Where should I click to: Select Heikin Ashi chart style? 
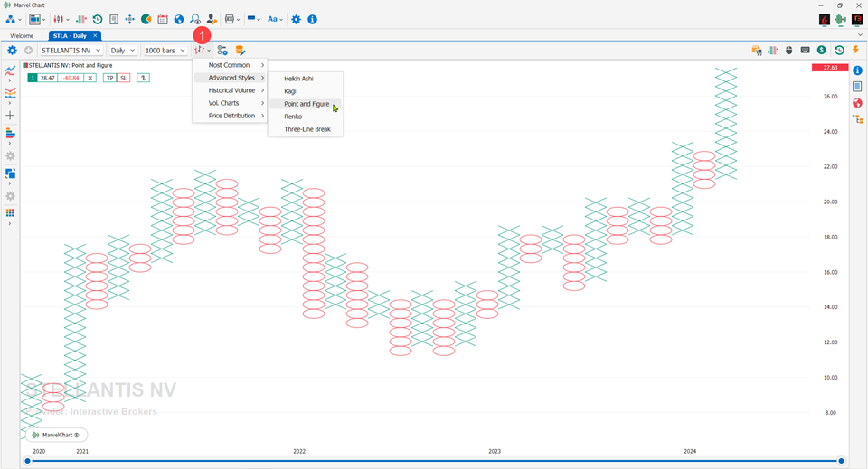tap(306, 79)
